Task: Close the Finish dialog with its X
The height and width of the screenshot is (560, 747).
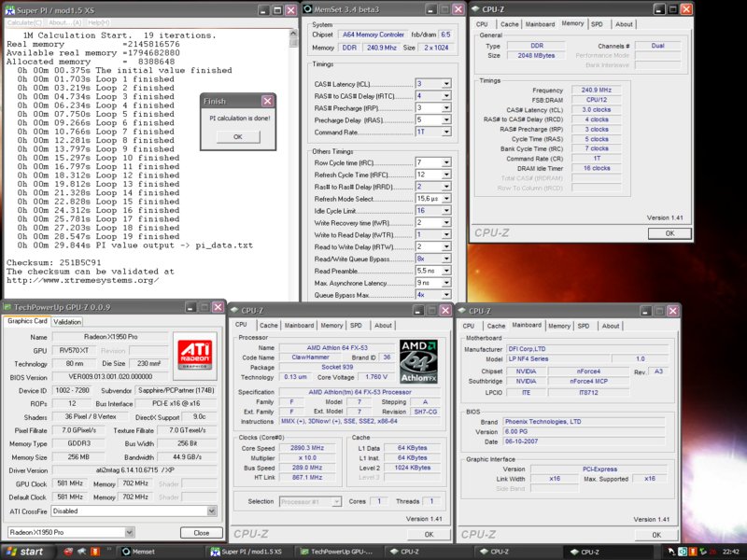Action: [x=267, y=101]
